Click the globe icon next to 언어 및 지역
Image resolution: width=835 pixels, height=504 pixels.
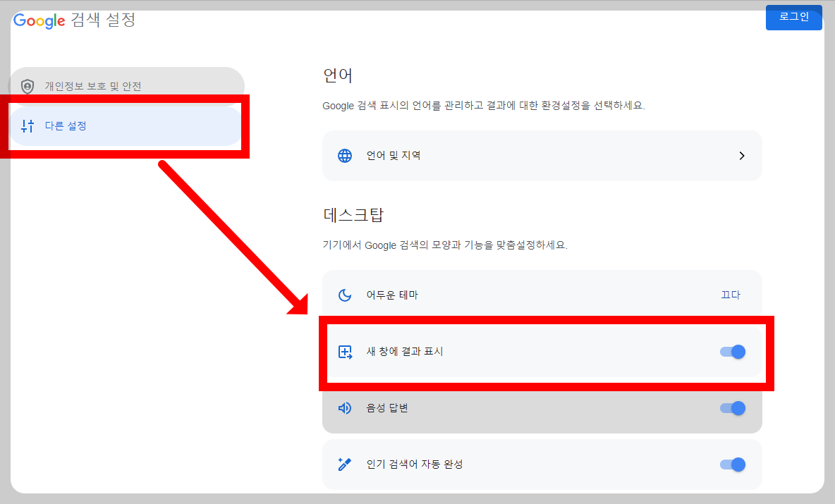point(345,156)
